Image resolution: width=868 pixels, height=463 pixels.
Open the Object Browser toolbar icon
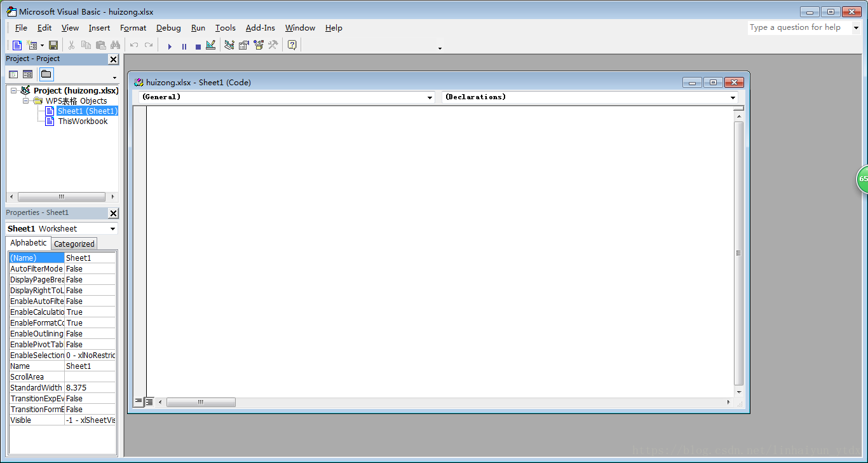coord(258,45)
